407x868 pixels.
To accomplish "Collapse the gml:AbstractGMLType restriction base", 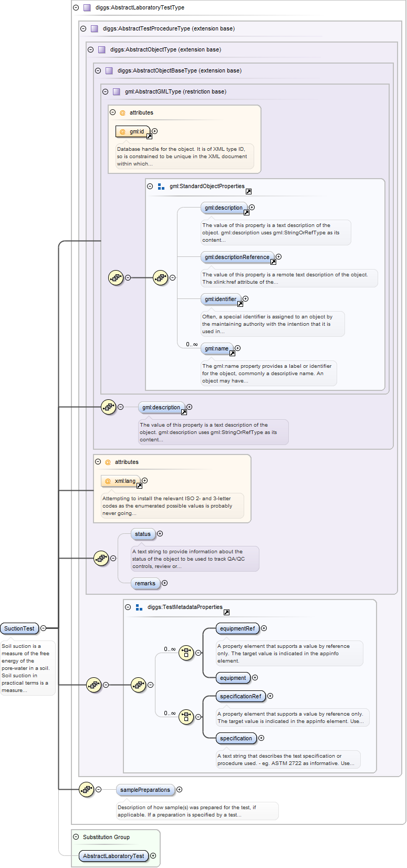I will pyautogui.click(x=105, y=91).
